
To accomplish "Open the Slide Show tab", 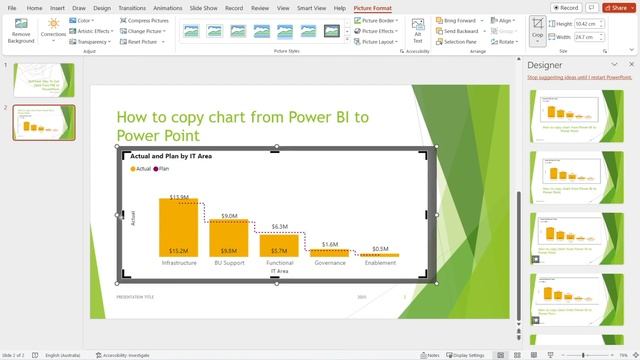I will [x=203, y=8].
